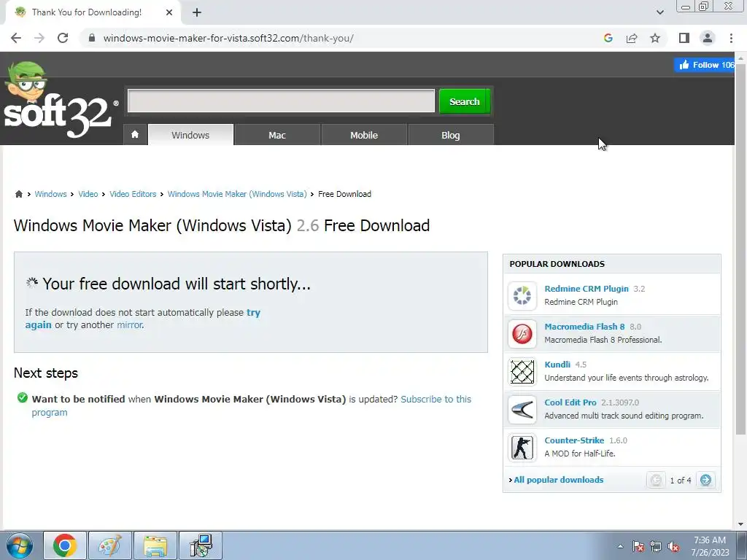
Task: Open File Explorer from taskbar
Action: coord(155,545)
